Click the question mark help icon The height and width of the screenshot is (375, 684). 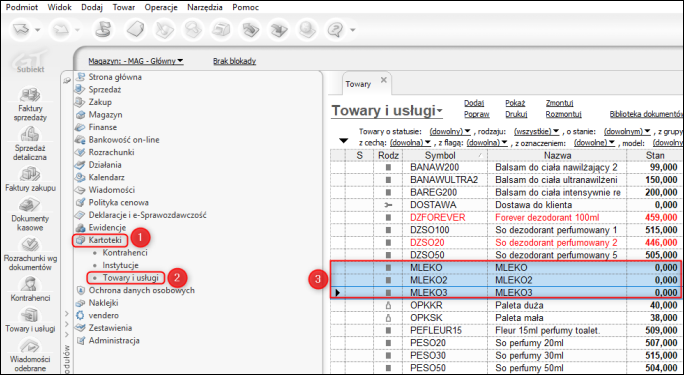tap(335, 30)
